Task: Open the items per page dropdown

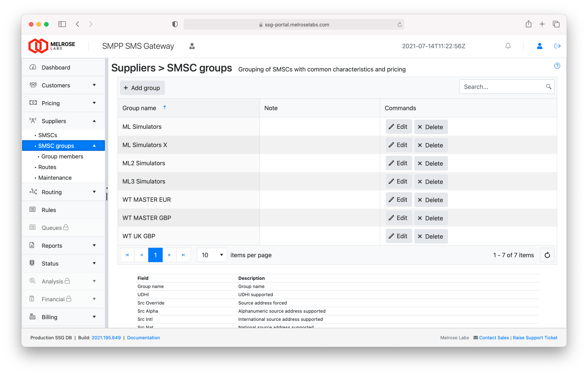Action: click(x=212, y=255)
